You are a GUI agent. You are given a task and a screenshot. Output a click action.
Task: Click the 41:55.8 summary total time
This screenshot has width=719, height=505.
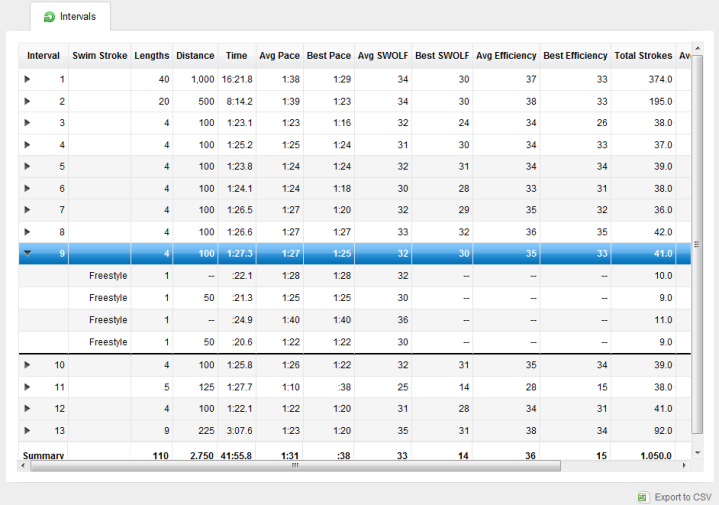236,455
